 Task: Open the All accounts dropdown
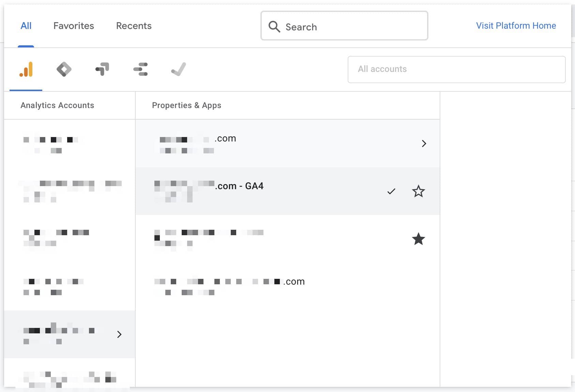[456, 69]
